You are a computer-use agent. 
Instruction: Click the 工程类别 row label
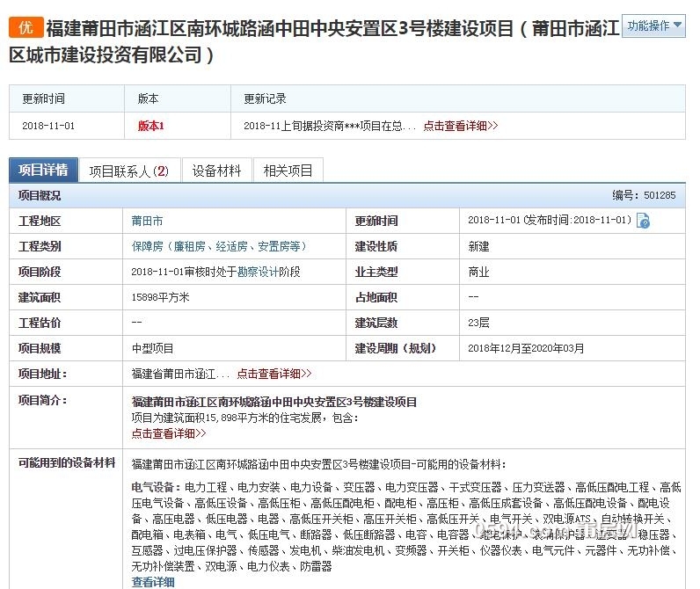(40, 246)
